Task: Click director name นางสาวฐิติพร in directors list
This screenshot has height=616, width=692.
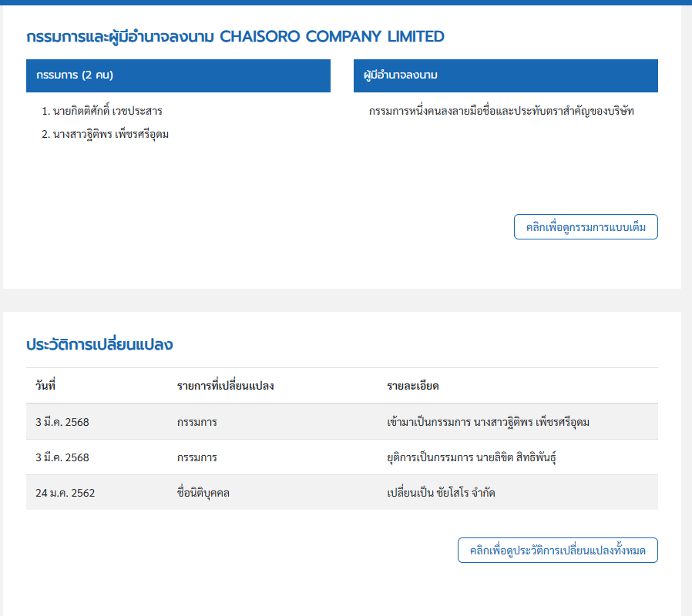Action: coord(110,135)
